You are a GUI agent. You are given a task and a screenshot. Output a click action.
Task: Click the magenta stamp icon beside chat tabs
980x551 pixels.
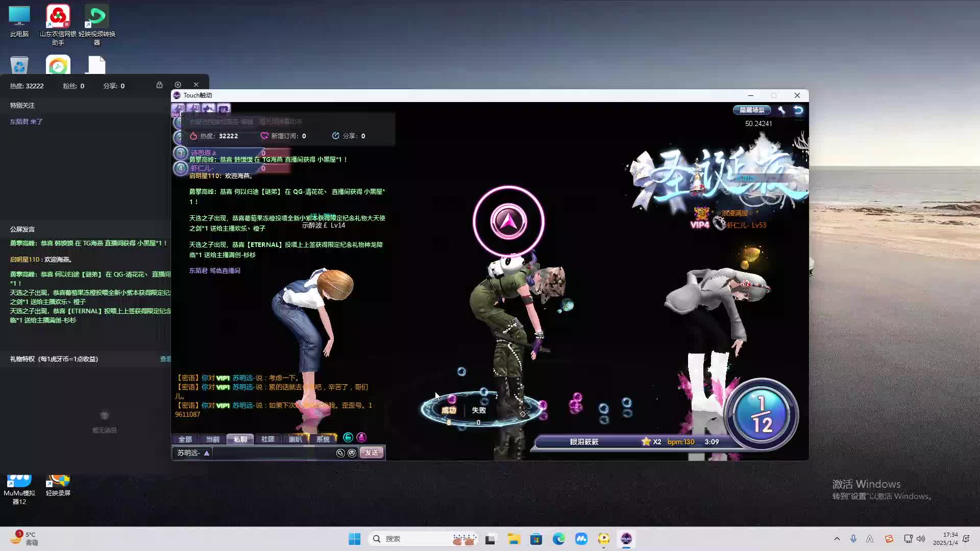[x=361, y=437]
